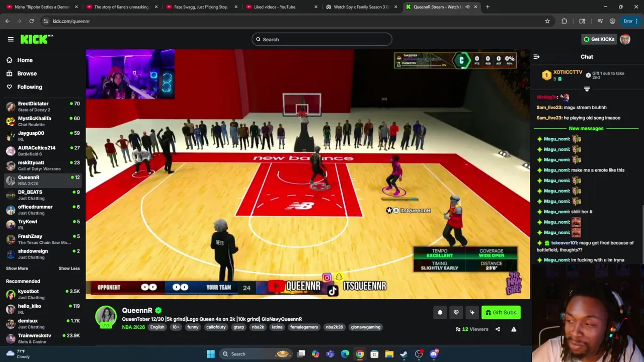644x362 pixels.
Task: Focus the Kick search field
Action: pyautogui.click(x=322, y=39)
